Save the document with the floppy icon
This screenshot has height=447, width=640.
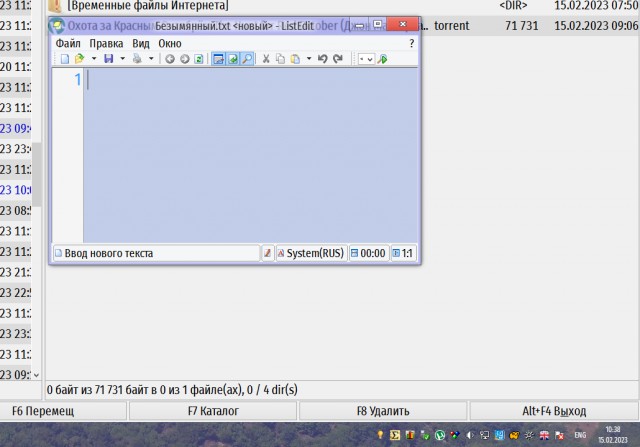(109, 59)
